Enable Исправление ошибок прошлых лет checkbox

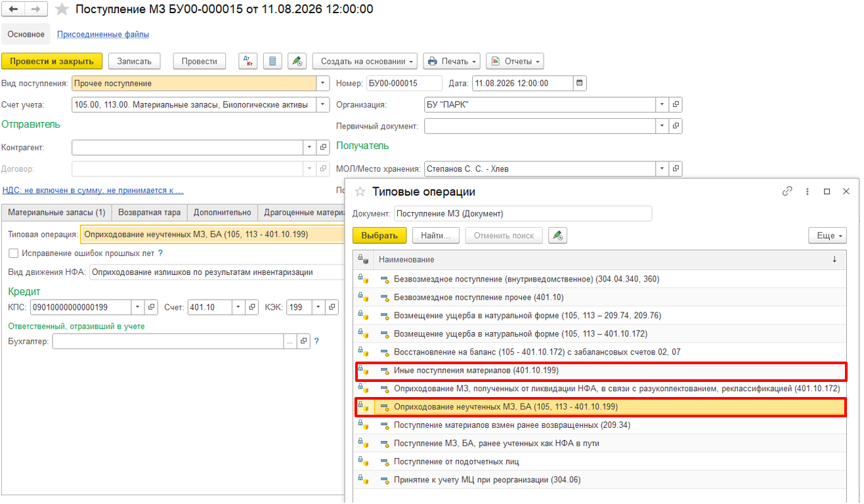14,253
